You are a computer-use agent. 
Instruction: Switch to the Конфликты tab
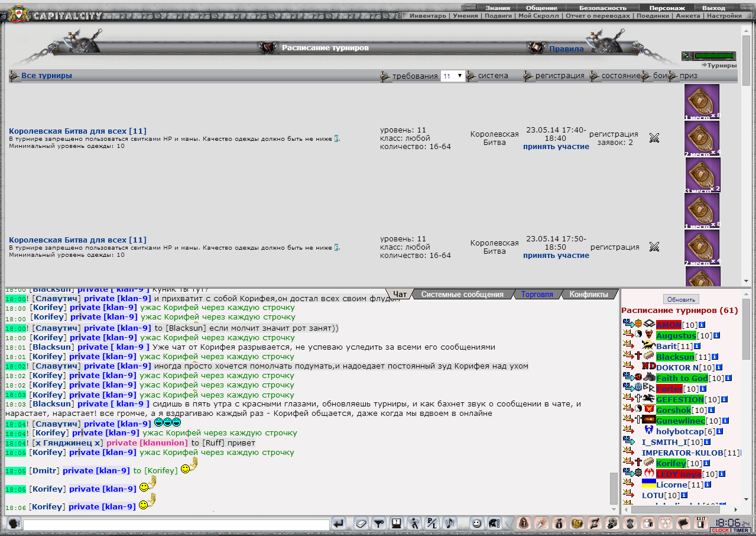point(588,294)
